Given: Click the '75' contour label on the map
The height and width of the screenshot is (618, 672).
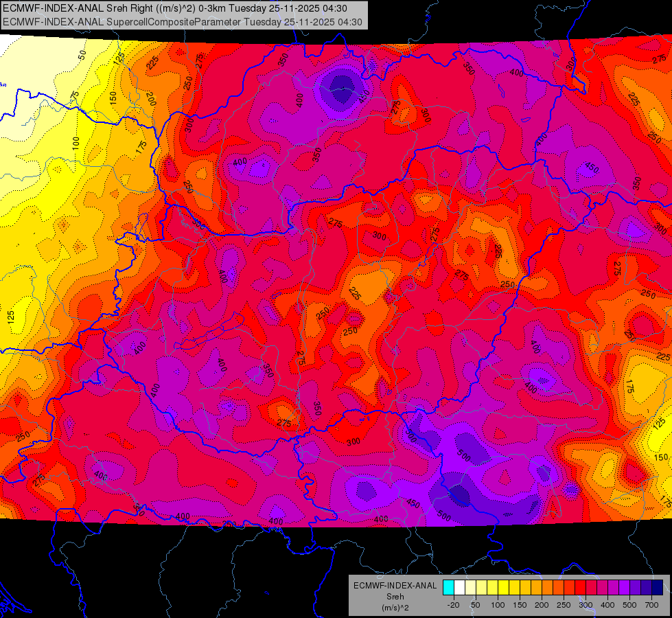Looking at the screenshot, I should coord(75,95).
